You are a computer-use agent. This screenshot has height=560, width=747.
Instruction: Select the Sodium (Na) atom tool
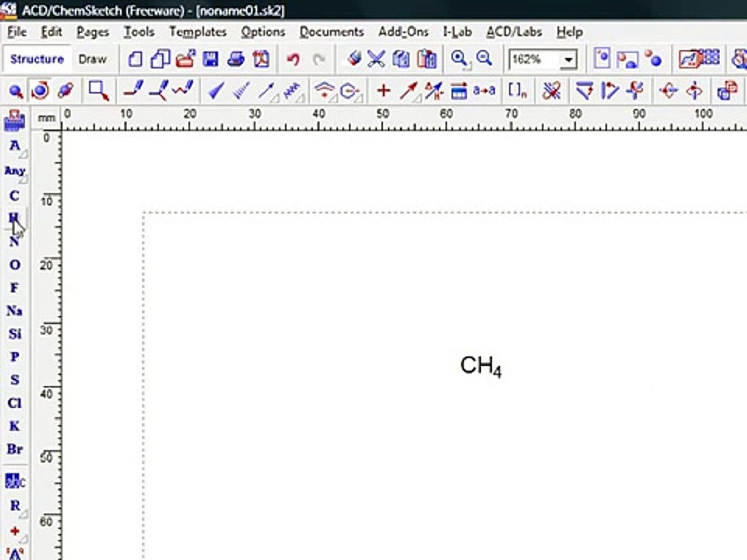[15, 311]
